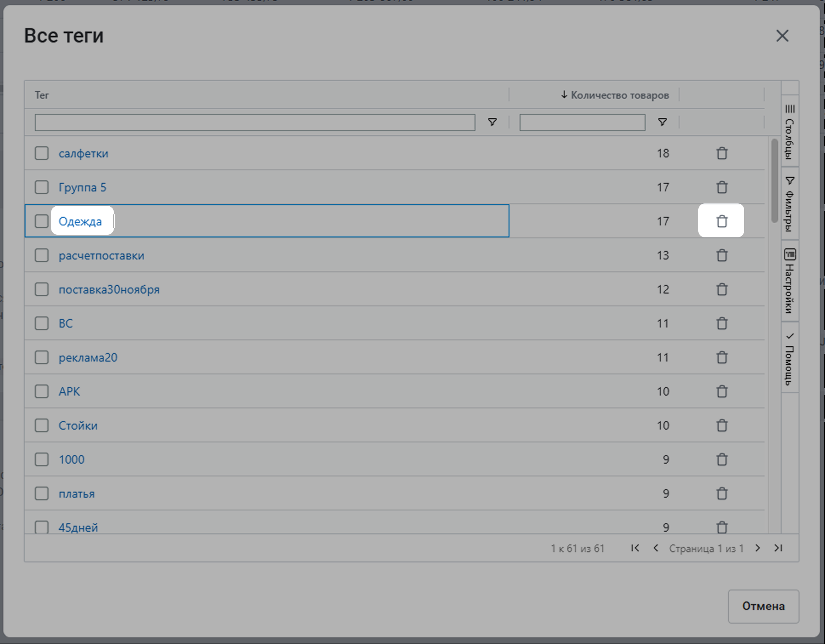Image resolution: width=825 pixels, height=644 pixels.
Task: Open filter icon for Тег column
Action: click(x=492, y=123)
